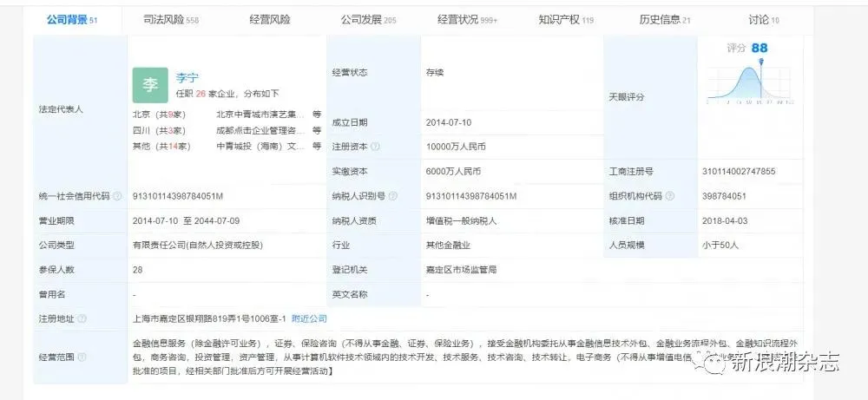Expand 等 next to 成都点击企业管理咨
Screen dimensions: 868x400
click(317, 131)
